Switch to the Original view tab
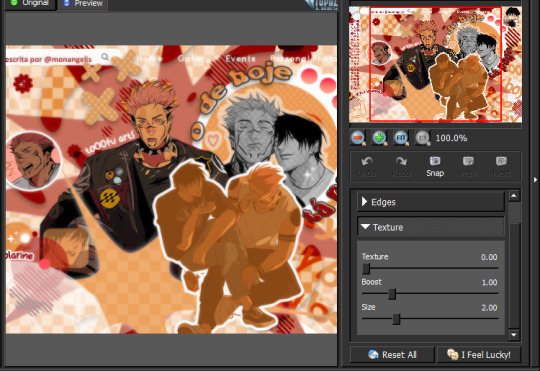Image resolution: width=540 pixels, height=371 pixels. point(30,3)
